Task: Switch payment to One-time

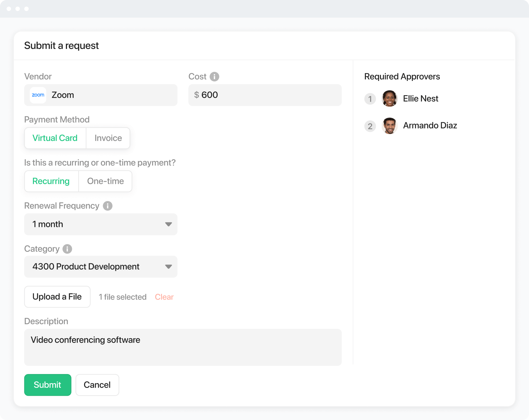Action: pyautogui.click(x=105, y=181)
